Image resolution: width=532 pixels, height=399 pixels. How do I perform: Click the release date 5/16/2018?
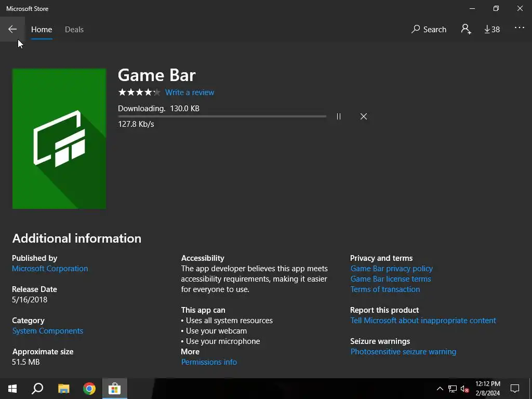tap(30, 300)
